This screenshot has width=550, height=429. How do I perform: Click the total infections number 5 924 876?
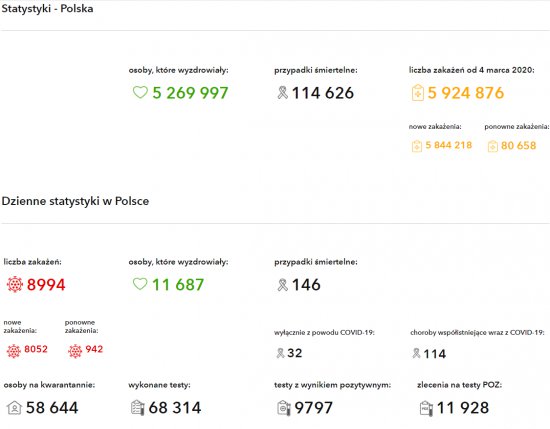(x=466, y=93)
